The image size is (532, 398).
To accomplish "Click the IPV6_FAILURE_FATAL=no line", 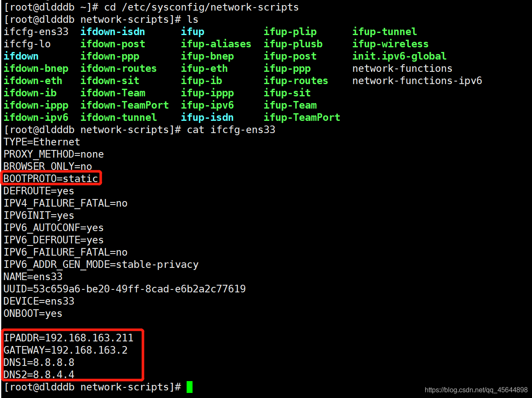I will click(x=65, y=252).
